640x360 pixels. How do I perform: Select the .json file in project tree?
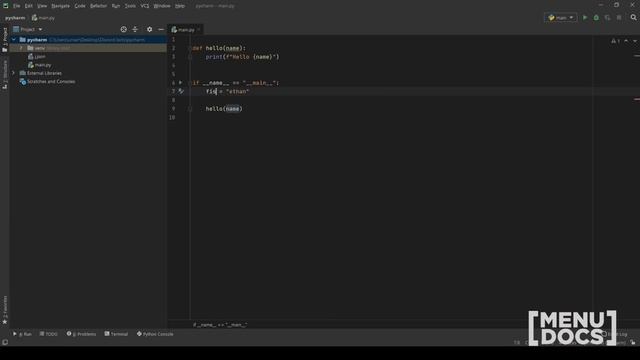[x=37, y=57]
